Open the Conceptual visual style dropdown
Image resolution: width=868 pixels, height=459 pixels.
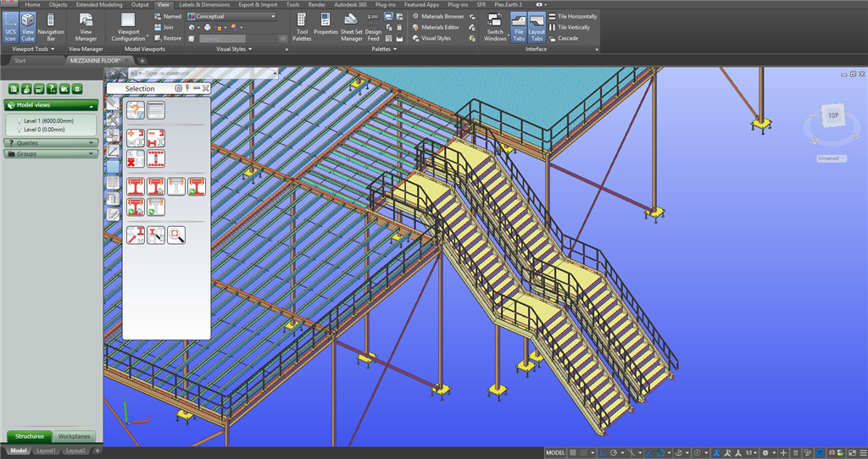(x=231, y=16)
